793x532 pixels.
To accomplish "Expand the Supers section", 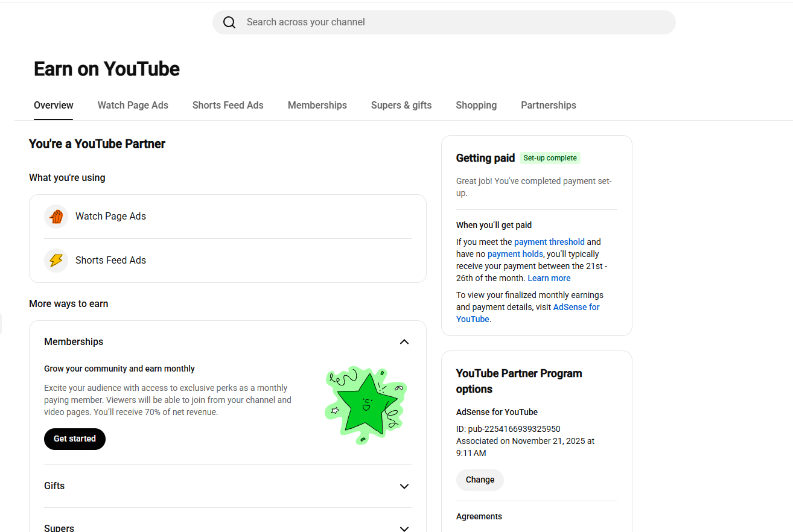I will coord(404,528).
